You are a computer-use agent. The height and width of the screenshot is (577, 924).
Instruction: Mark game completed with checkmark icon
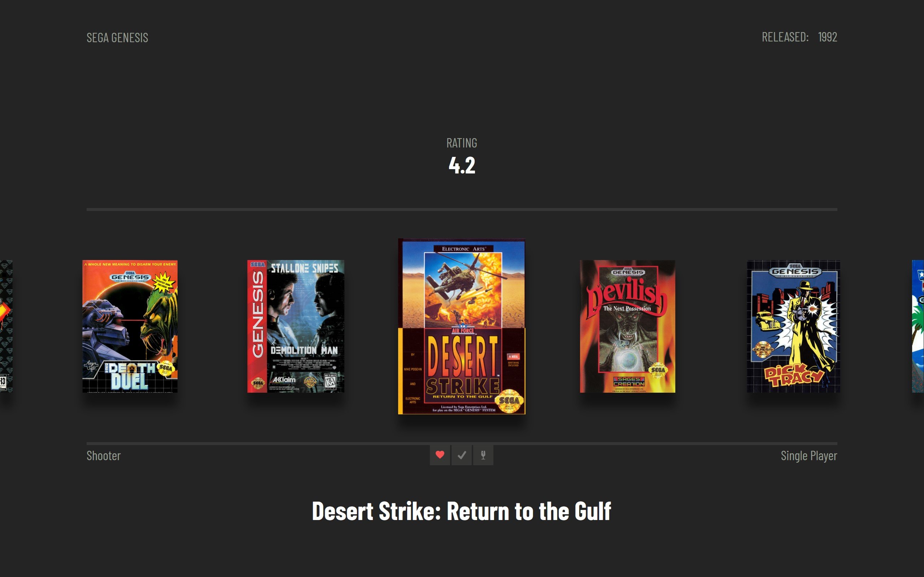point(462,455)
